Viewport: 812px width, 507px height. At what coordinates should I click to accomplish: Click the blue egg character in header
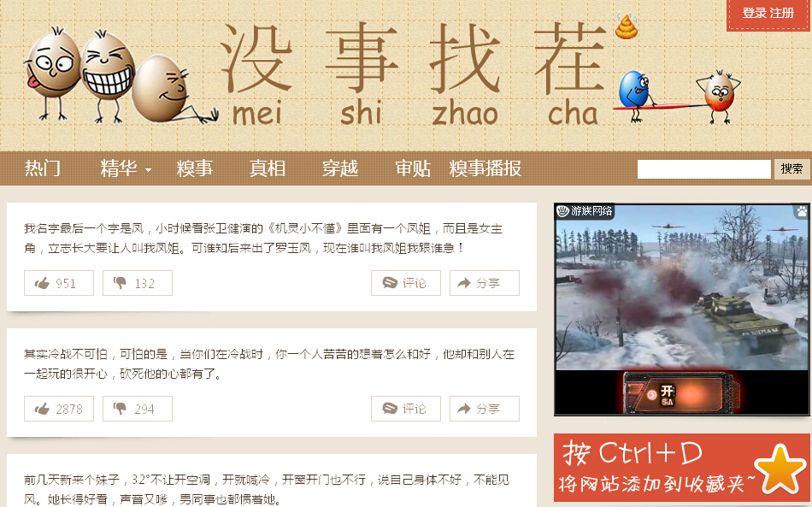634,90
